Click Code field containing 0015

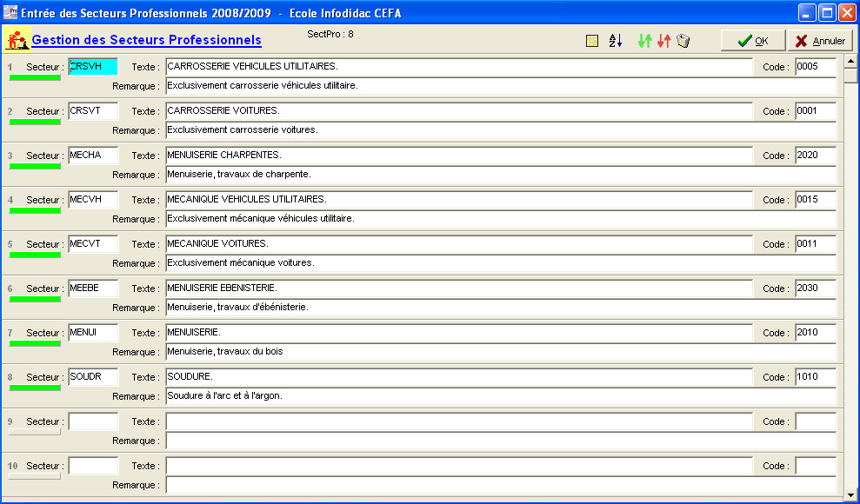[x=816, y=200]
